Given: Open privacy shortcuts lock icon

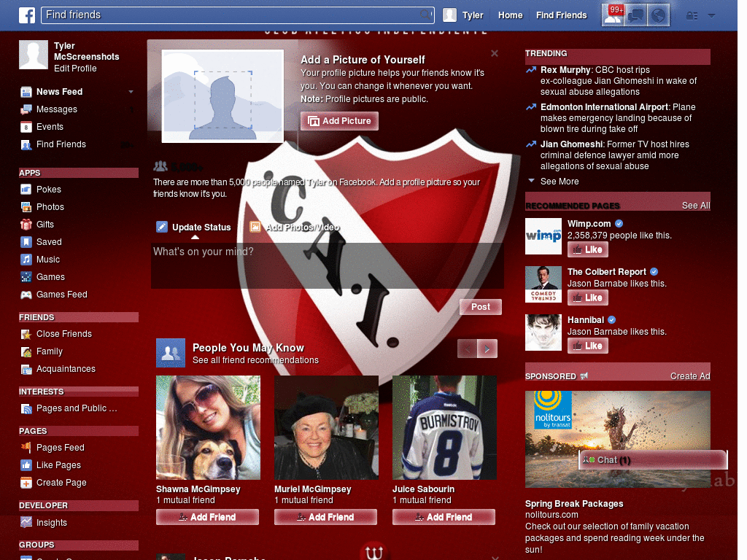Looking at the screenshot, I should (692, 16).
